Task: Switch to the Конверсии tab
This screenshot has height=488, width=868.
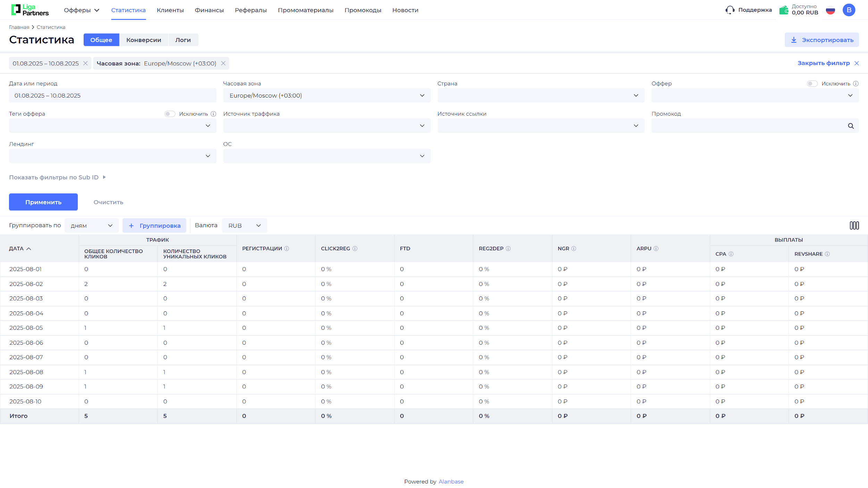Action: click(x=143, y=40)
